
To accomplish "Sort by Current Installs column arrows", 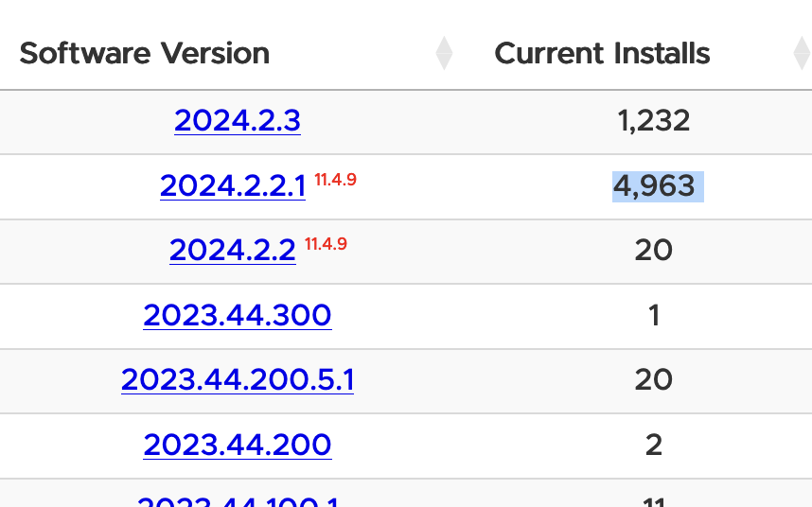I will pyautogui.click(x=803, y=53).
